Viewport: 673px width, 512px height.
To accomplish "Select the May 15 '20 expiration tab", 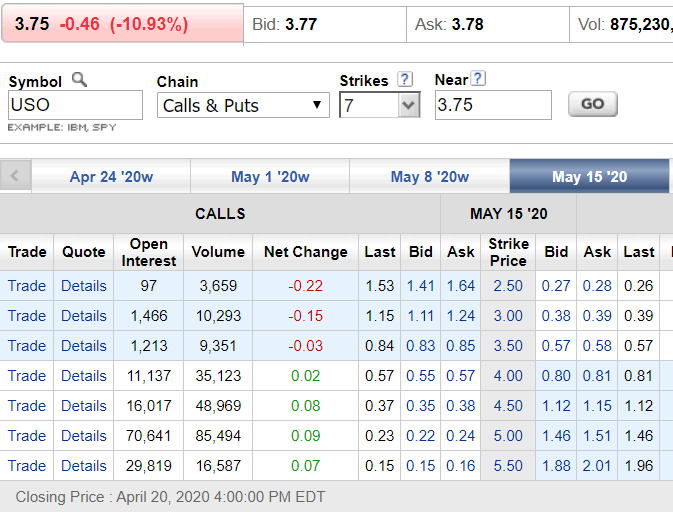I will [589, 177].
